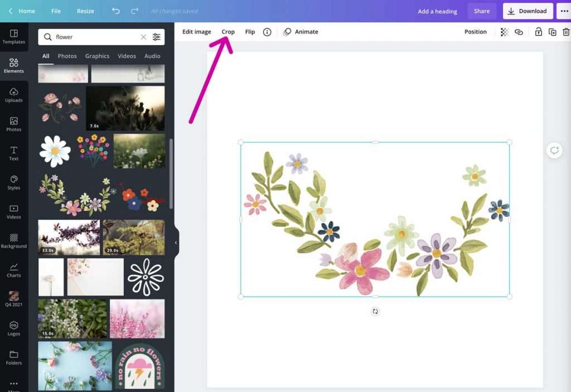571x392 pixels.
Task: Duplicate the selected flower image
Action: point(553,32)
